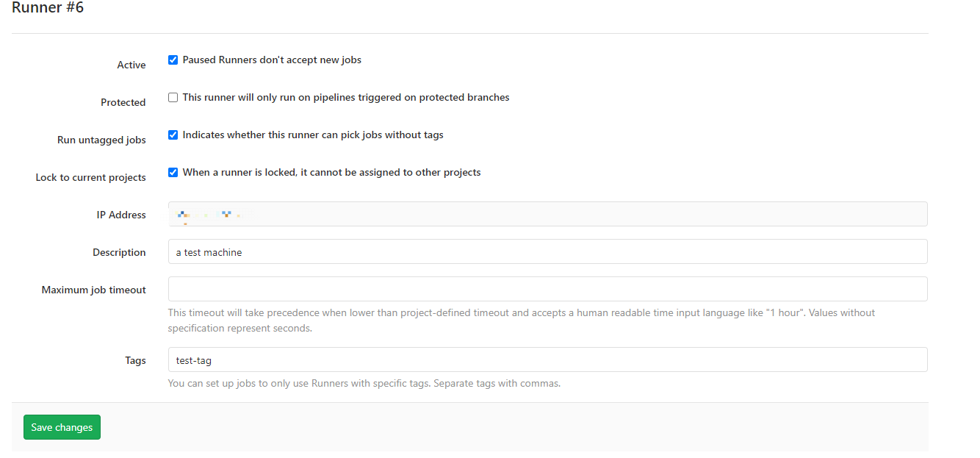The height and width of the screenshot is (458, 980).
Task: Click the 'Maximum job timeout' field label
Action: [x=94, y=290]
